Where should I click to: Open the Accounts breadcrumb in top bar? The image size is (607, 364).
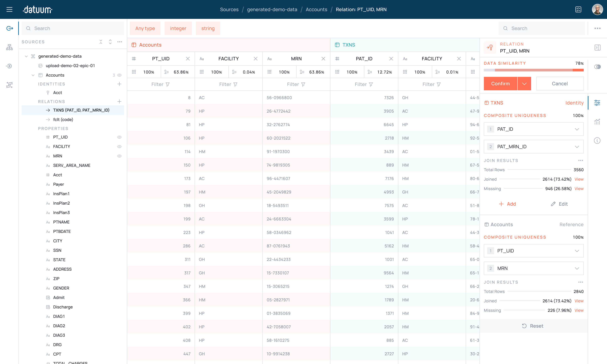pyautogui.click(x=316, y=10)
